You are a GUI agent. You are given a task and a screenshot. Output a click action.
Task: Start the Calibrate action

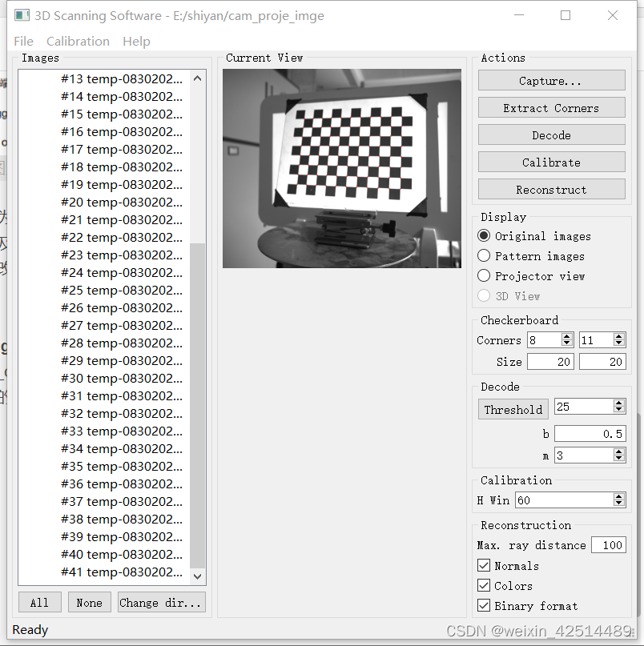[x=551, y=162]
